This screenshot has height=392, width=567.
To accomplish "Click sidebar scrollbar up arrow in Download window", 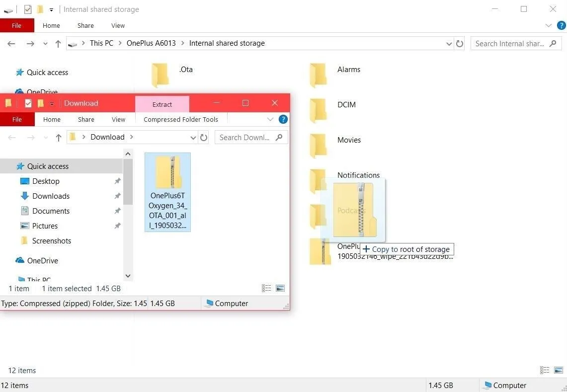I will [128, 154].
